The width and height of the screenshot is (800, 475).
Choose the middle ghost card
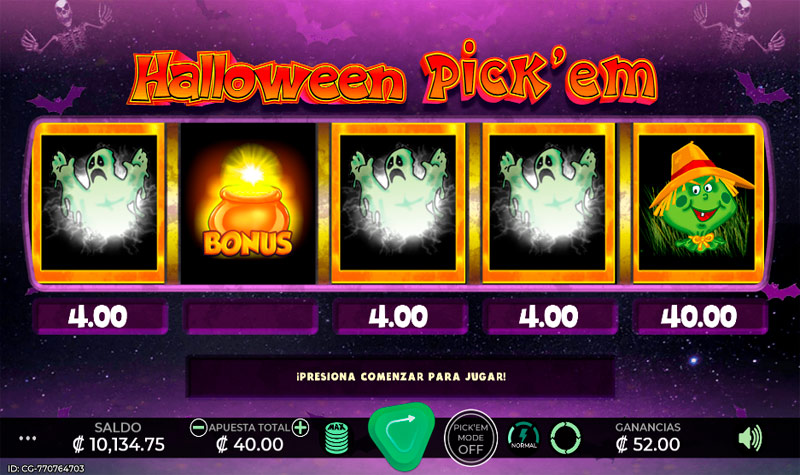398,203
